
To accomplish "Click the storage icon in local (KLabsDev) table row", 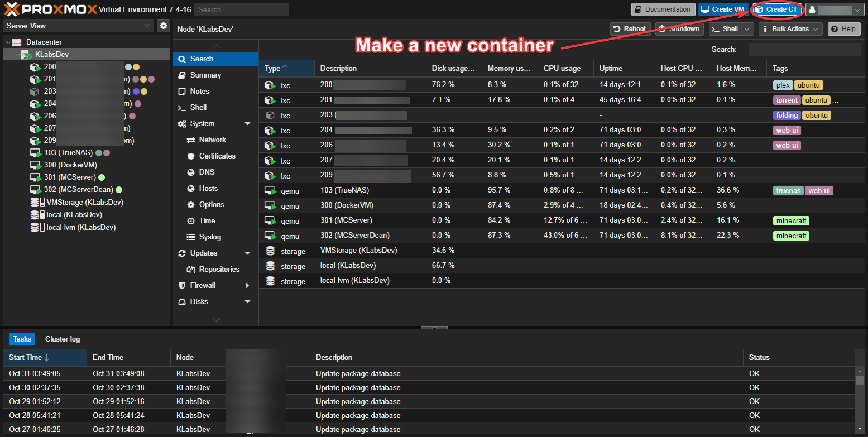I will [270, 266].
